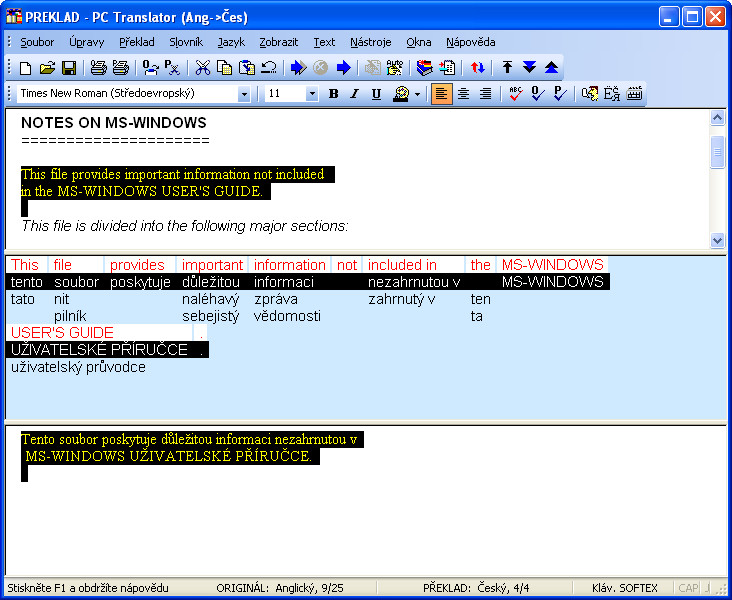Viewport: 732px width, 600px height.
Task: Cut selection with the scissors icon
Action: tap(202, 68)
